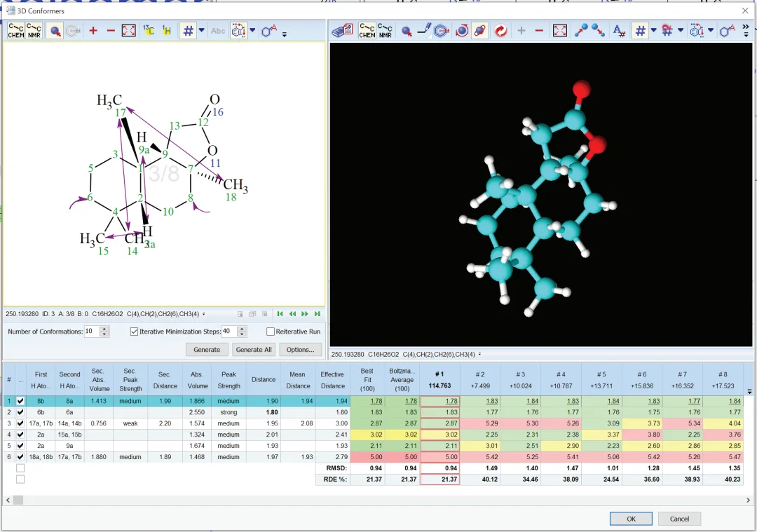Open info dropdown after C(4),CH(2) in left status

tap(204, 314)
